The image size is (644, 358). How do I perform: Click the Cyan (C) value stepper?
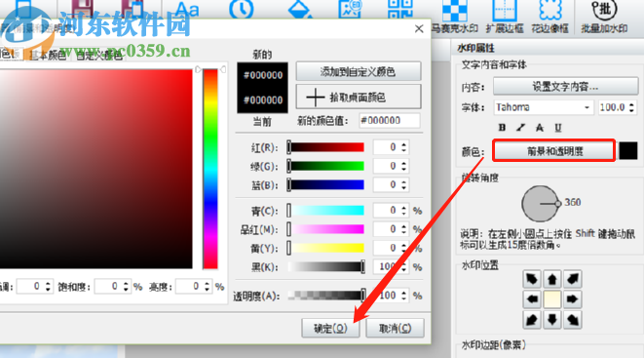(x=403, y=211)
